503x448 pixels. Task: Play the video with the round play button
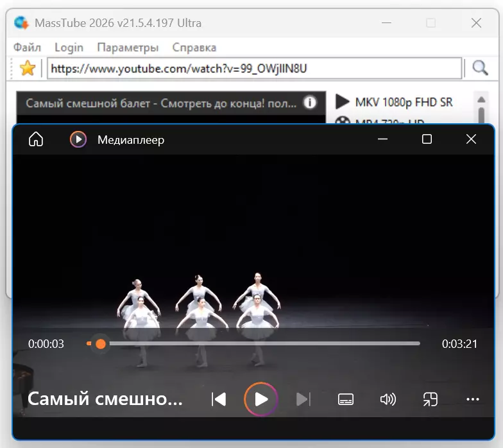[x=260, y=399]
